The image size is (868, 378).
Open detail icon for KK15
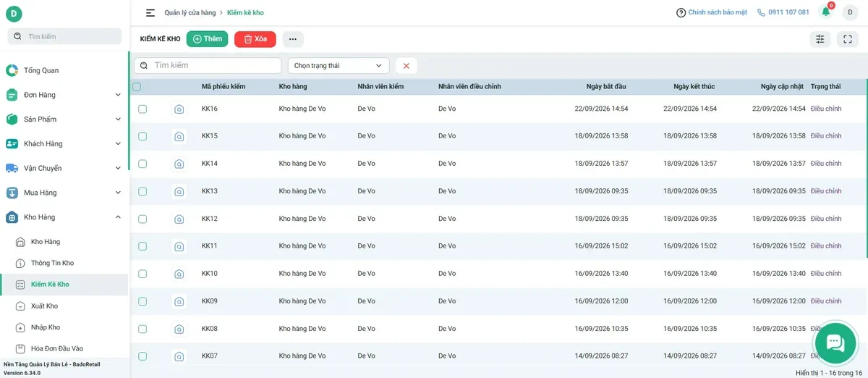coord(179,136)
